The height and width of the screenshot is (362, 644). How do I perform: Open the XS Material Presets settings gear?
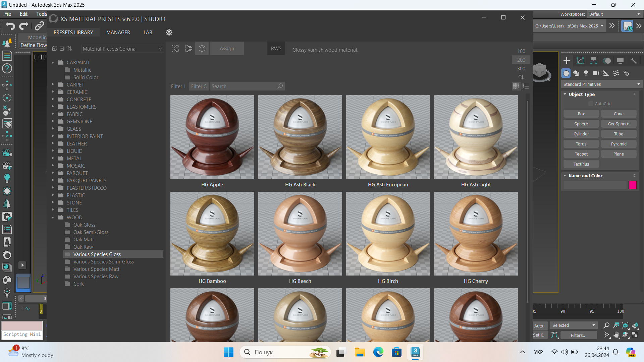(x=169, y=32)
